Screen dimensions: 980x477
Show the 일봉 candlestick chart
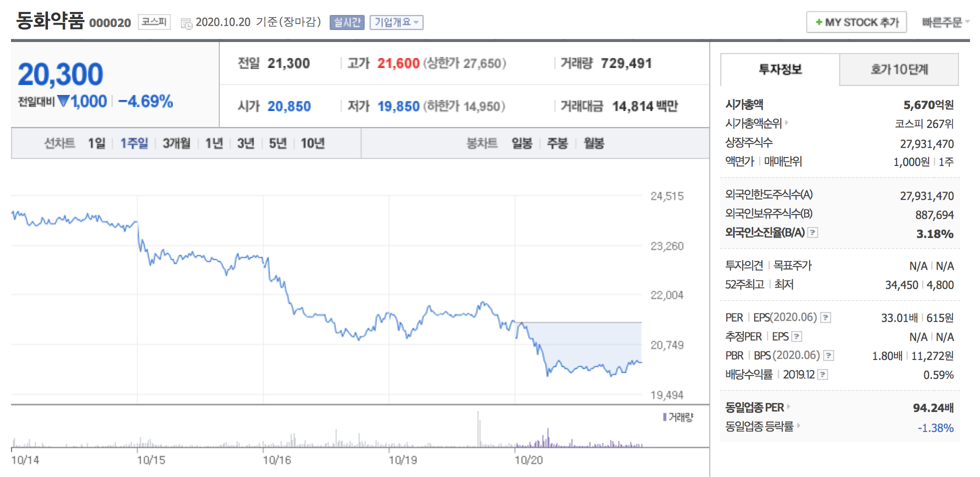pos(522,143)
